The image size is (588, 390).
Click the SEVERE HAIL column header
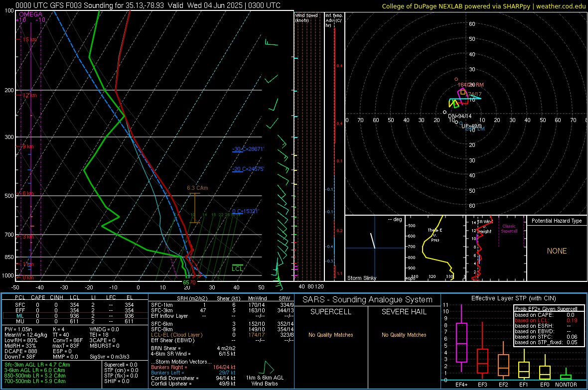(404, 312)
